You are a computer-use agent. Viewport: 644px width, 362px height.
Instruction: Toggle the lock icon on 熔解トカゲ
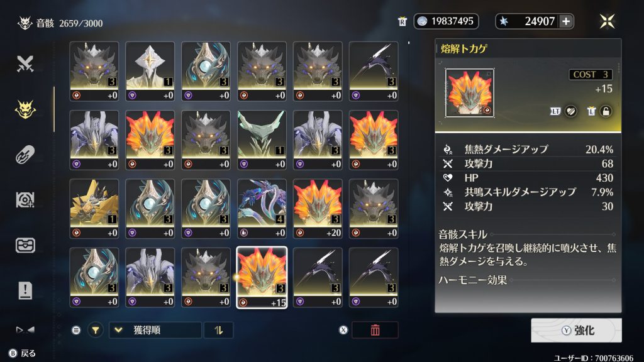click(x=606, y=111)
